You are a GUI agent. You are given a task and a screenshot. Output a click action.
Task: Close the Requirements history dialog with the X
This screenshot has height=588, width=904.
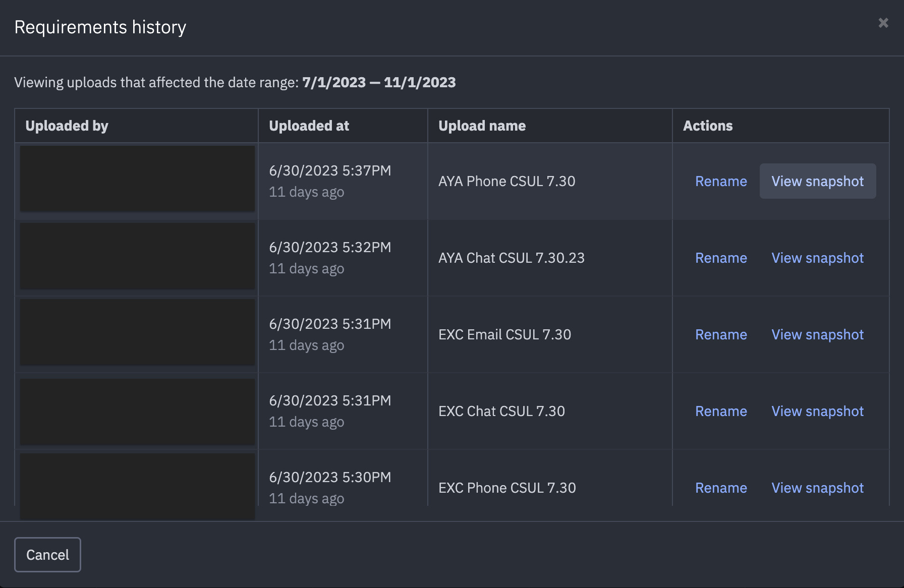tap(883, 23)
